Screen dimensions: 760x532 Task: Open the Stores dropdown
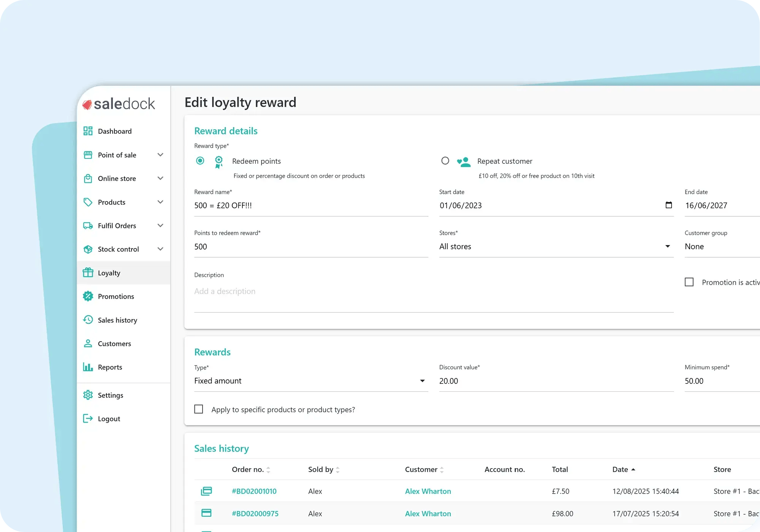click(556, 246)
